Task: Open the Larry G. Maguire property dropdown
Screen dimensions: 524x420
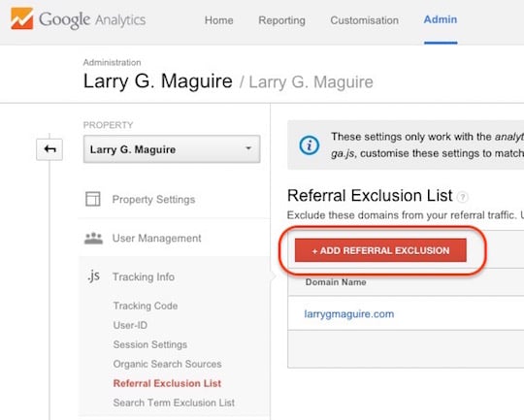Action: [172, 149]
